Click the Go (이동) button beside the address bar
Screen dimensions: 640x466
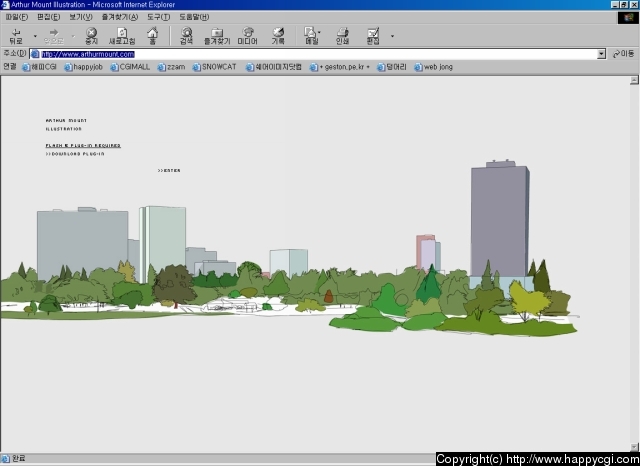(623, 54)
